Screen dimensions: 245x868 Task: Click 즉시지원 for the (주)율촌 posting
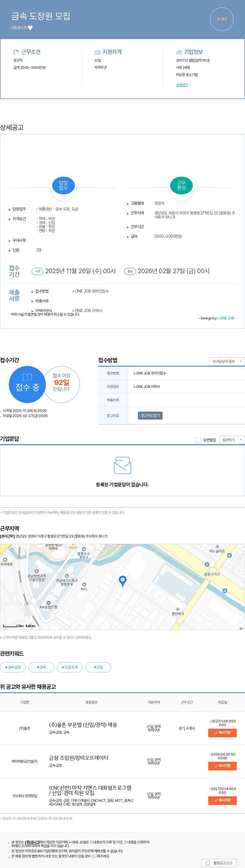tap(222, 732)
